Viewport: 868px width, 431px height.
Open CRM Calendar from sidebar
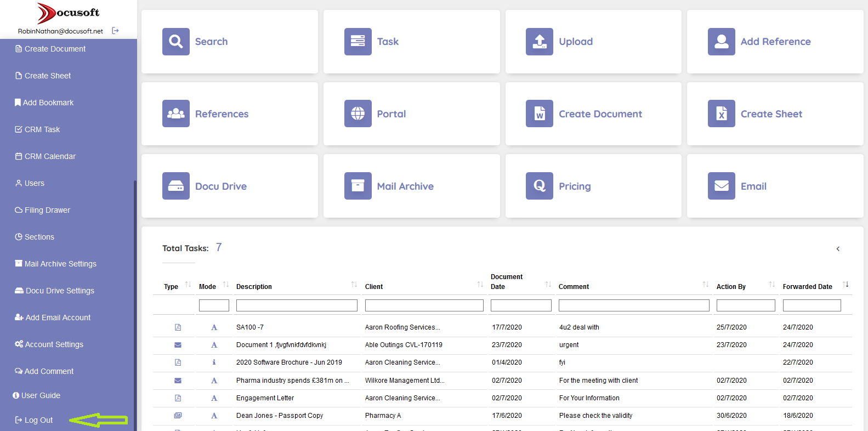(x=46, y=156)
